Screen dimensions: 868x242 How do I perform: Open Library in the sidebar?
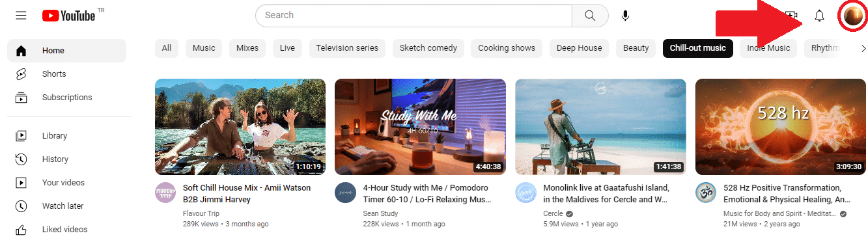67,136
